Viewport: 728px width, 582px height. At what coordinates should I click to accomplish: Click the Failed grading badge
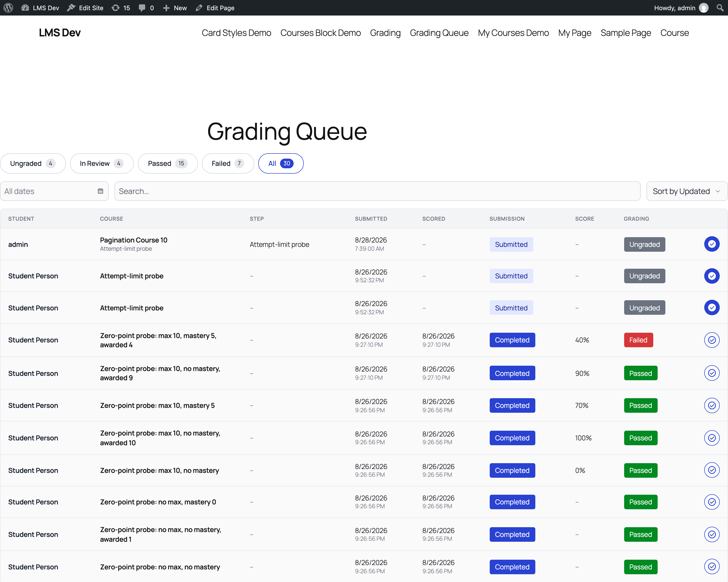pos(638,340)
